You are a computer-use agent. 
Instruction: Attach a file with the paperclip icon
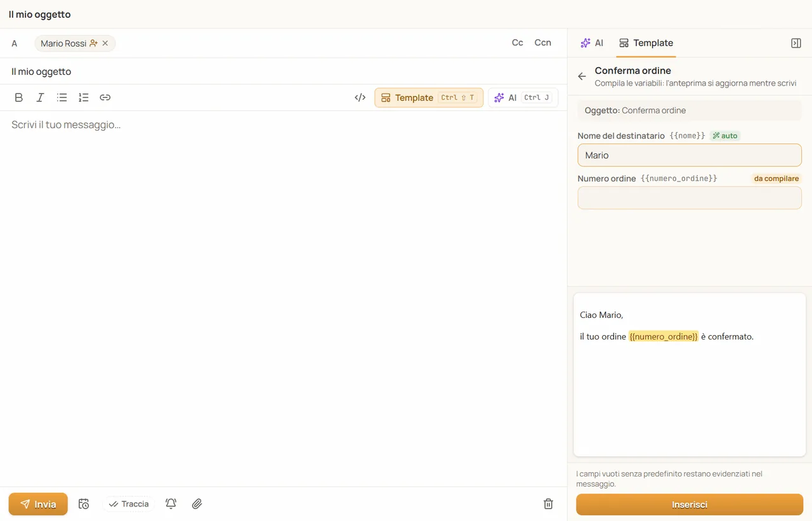click(x=197, y=504)
